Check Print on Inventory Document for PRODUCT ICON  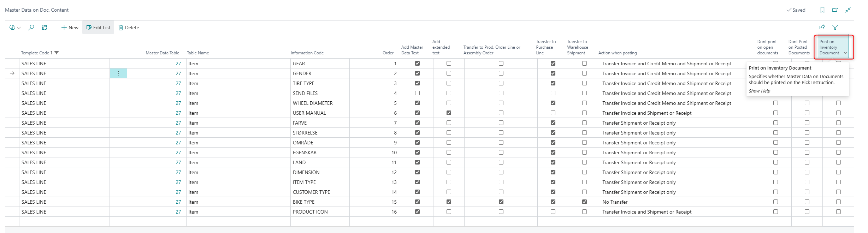click(x=838, y=212)
